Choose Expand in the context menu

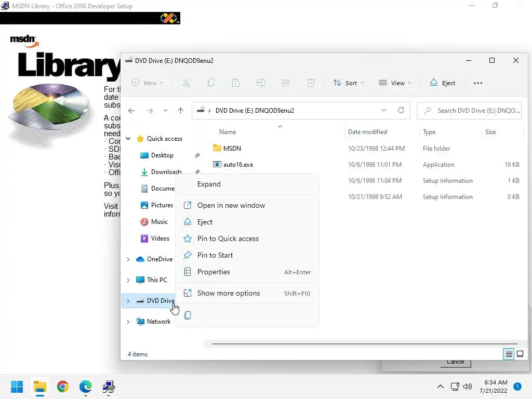click(247, 184)
